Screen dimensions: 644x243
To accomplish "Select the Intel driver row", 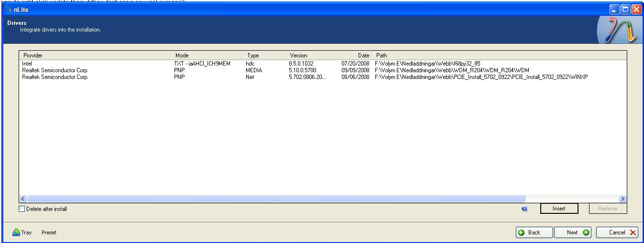I will (323, 63).
